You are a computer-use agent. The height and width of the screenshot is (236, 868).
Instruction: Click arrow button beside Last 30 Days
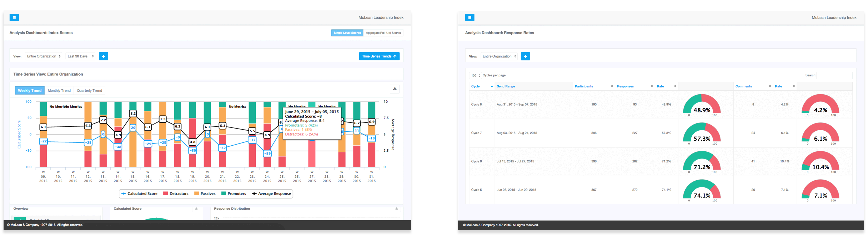(104, 56)
